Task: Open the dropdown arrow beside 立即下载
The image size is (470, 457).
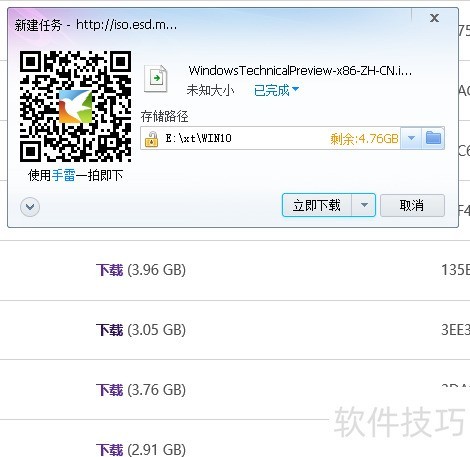Action: point(364,205)
